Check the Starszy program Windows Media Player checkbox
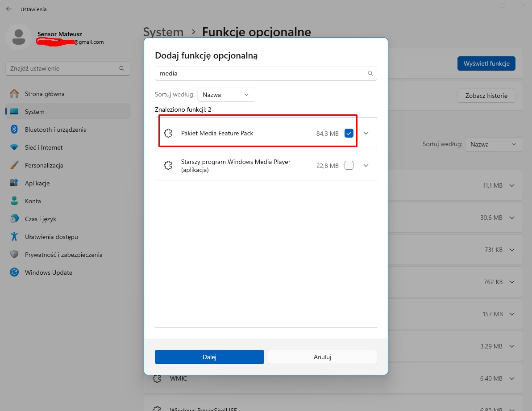 click(x=349, y=165)
